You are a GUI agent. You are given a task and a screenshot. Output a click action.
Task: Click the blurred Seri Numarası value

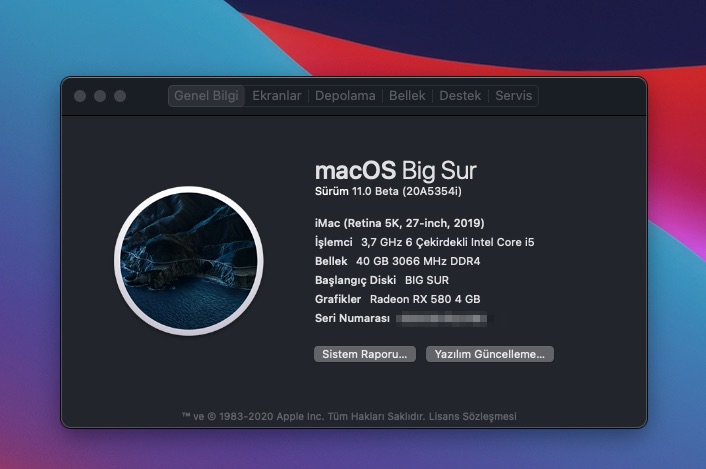441,318
